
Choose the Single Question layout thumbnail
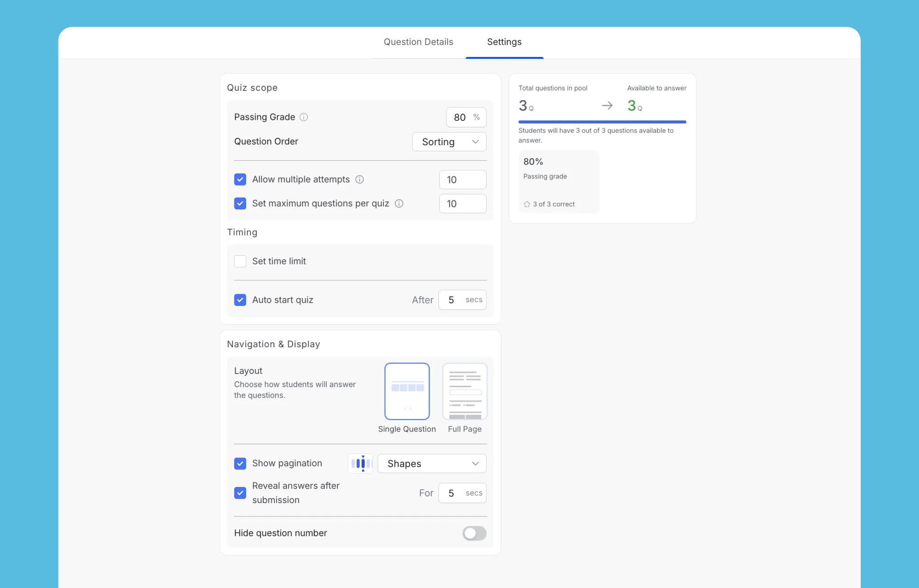(x=407, y=391)
